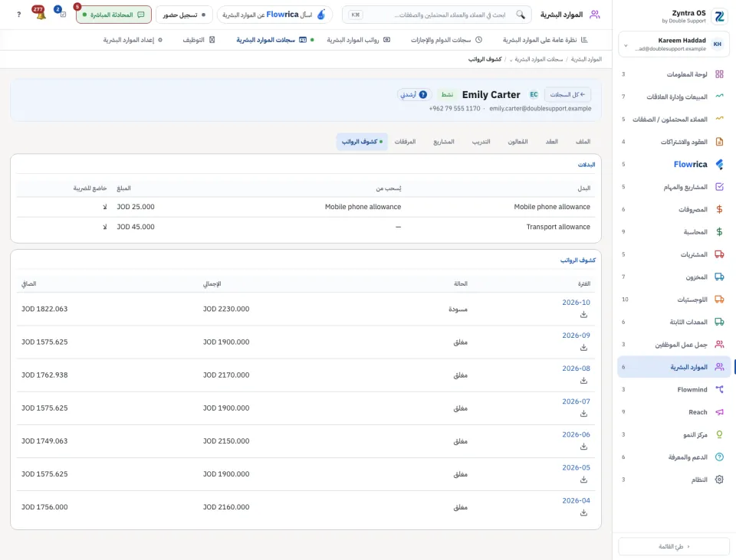Download the 2026-09 payslip

(x=583, y=348)
